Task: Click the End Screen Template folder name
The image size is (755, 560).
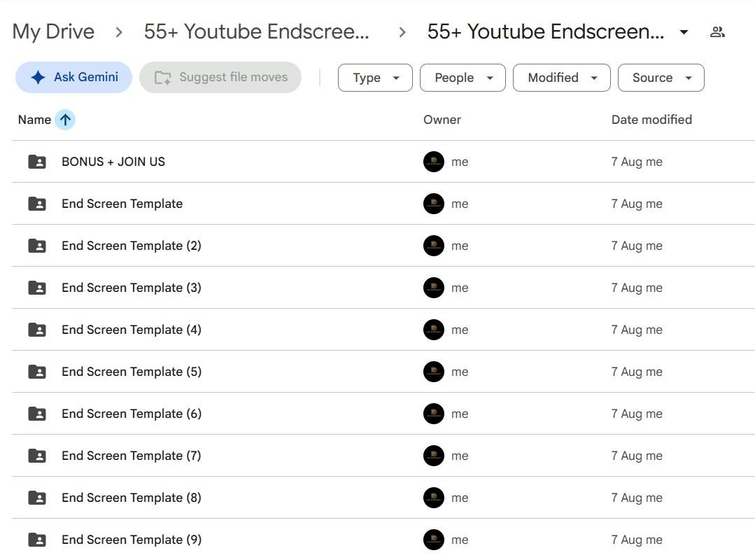Action: 122,204
